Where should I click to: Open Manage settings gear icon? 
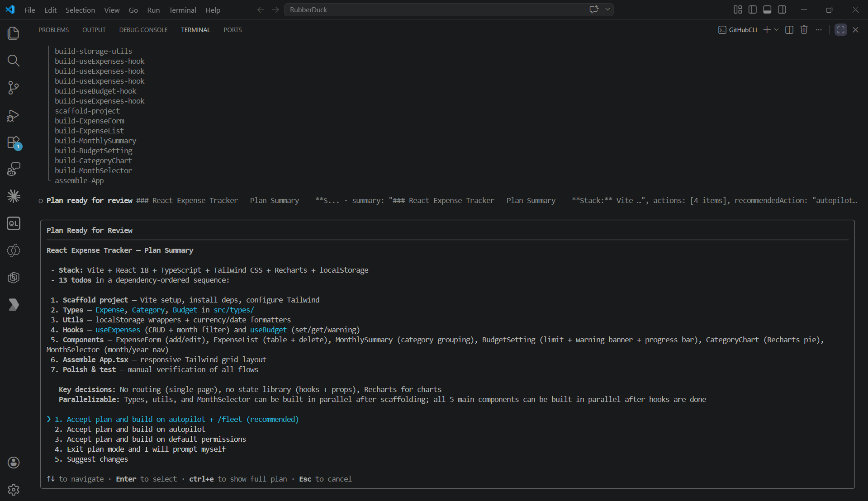[x=14, y=489]
